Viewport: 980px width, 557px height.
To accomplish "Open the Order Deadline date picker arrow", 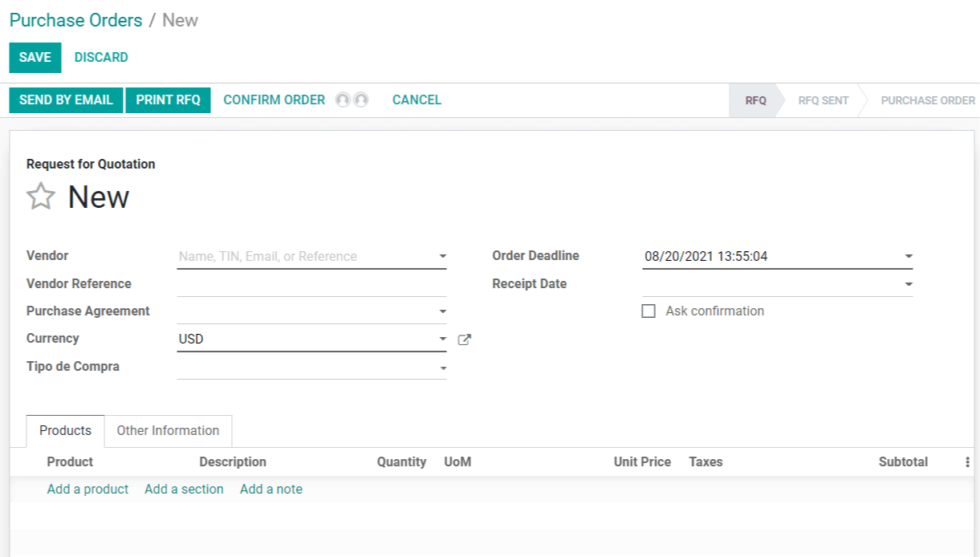I will tap(909, 257).
